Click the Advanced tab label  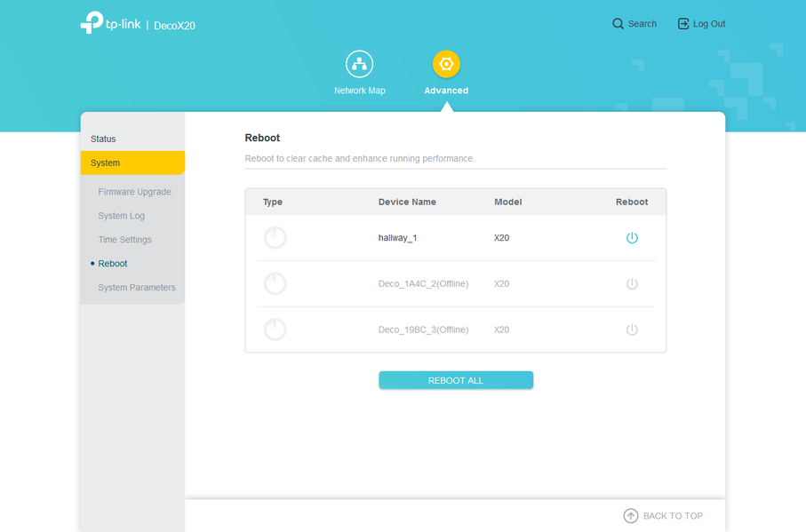pos(446,91)
